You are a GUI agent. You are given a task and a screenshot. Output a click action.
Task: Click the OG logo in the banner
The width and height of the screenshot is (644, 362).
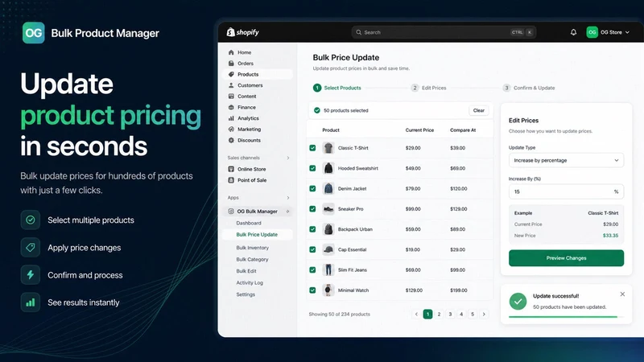click(x=33, y=33)
